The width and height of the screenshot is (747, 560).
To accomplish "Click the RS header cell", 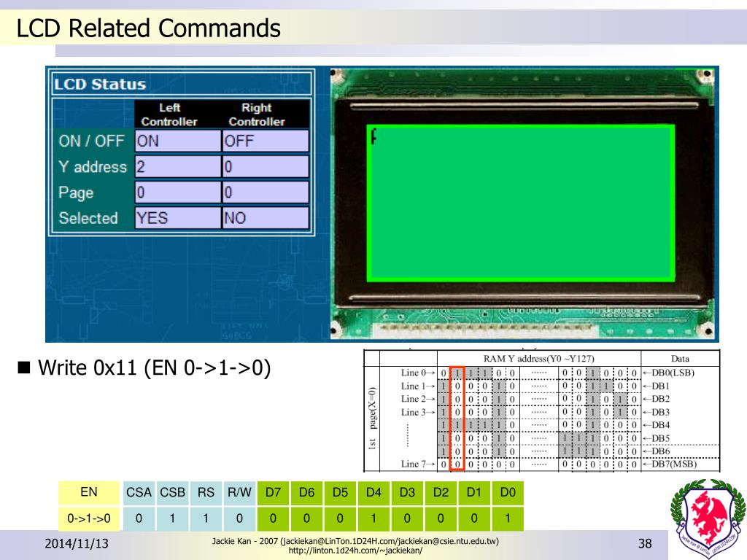I will coord(206,492).
